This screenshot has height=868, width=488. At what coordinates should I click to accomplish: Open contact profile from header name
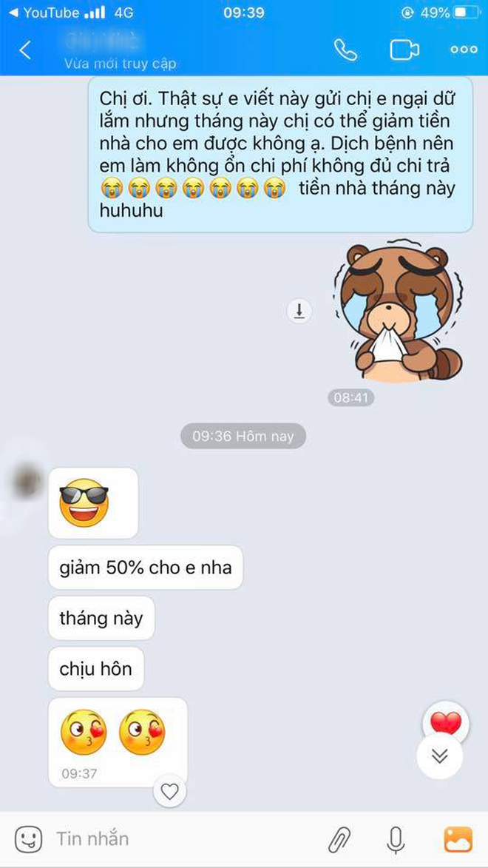pyautogui.click(x=102, y=41)
